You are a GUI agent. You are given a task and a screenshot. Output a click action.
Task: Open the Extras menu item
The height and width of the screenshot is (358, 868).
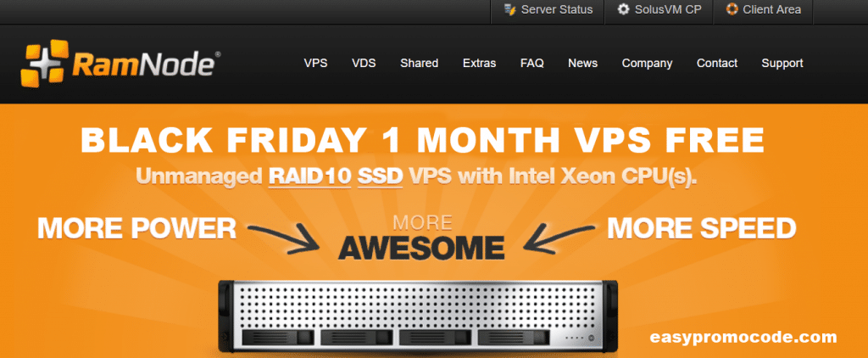(x=480, y=63)
